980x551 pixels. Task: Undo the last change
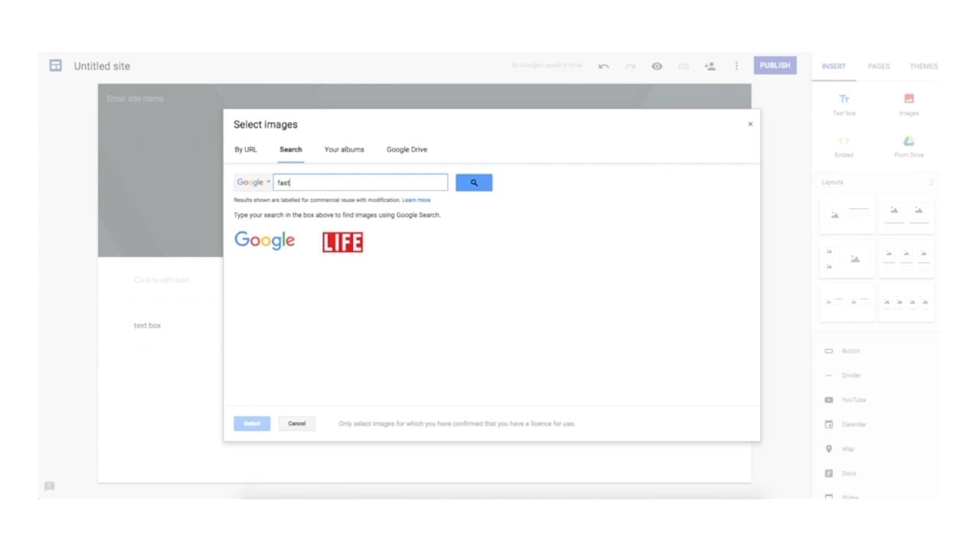pos(603,67)
